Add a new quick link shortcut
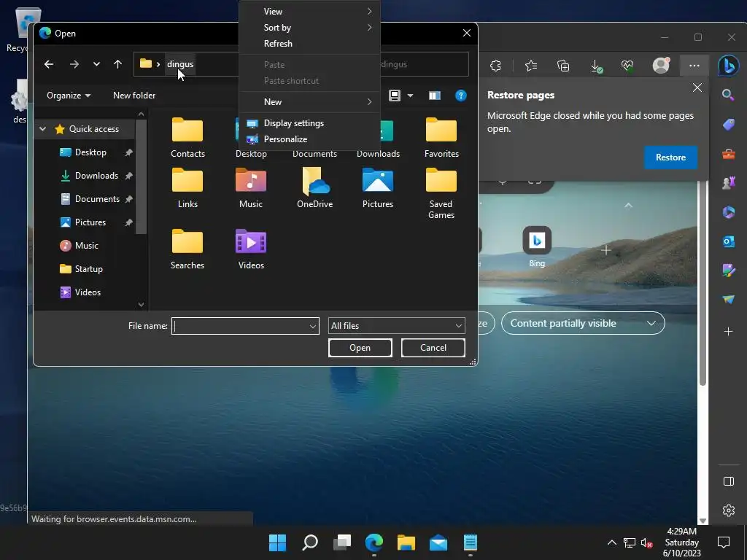Screen dimensions: 747x560 coord(605,250)
